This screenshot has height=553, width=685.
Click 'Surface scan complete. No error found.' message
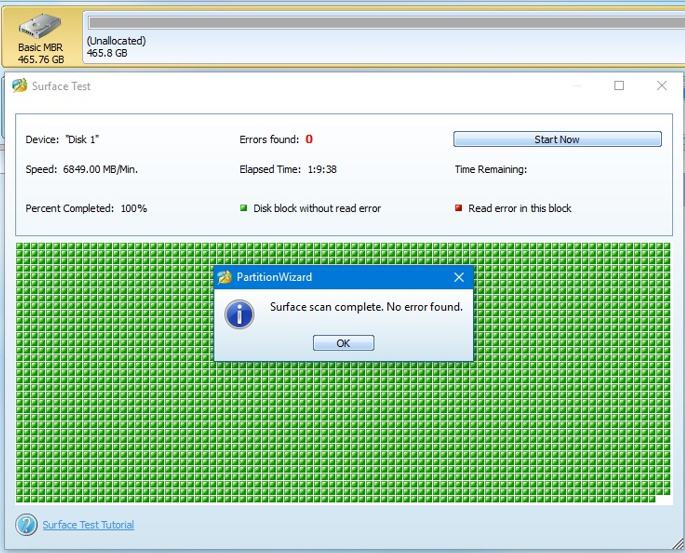click(x=366, y=307)
